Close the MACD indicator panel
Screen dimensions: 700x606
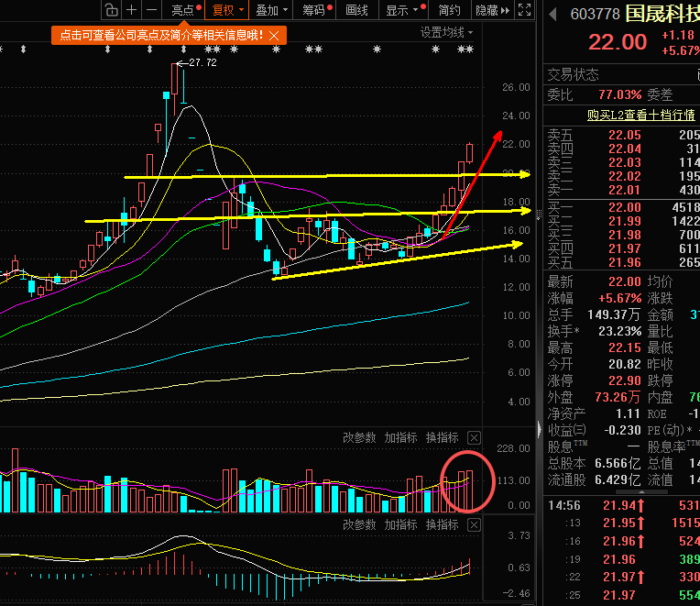pyautogui.click(x=474, y=524)
